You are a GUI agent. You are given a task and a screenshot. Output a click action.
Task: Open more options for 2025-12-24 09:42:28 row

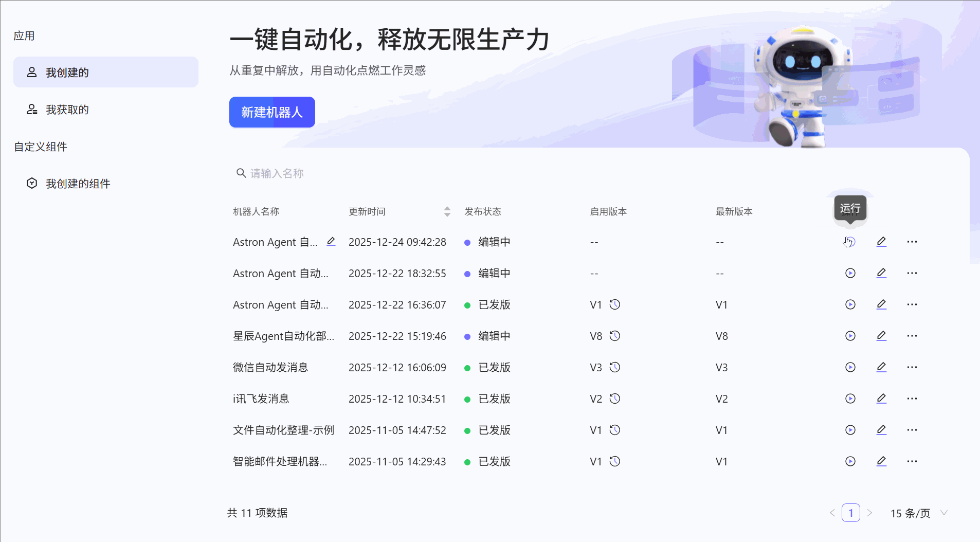(x=912, y=242)
